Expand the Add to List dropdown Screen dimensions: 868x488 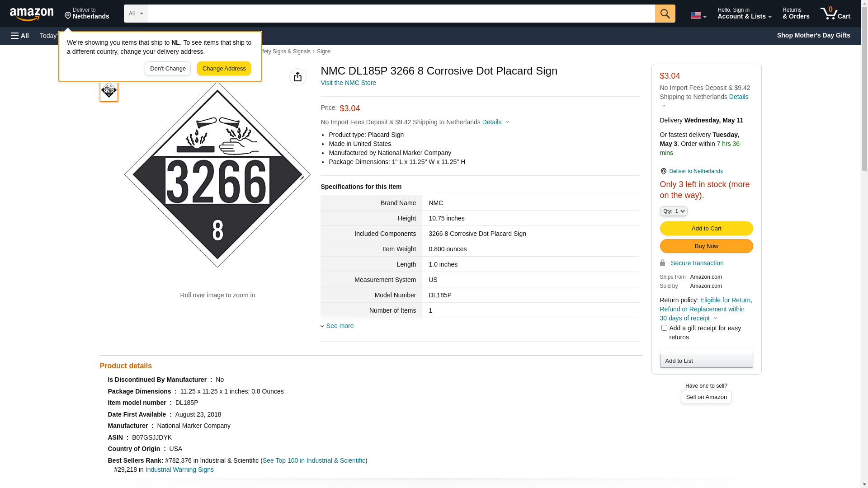[x=706, y=361]
